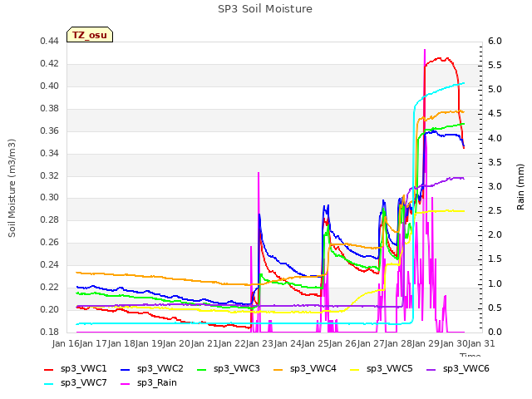Click the blue sp3_VWC2 legend swatch
The image size is (532, 399).
[126, 369]
